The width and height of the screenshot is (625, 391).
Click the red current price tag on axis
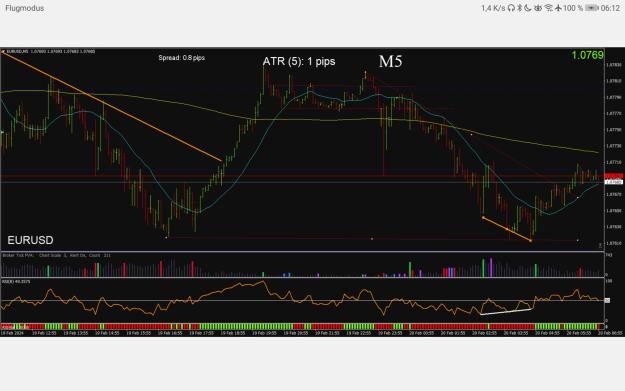(x=613, y=176)
